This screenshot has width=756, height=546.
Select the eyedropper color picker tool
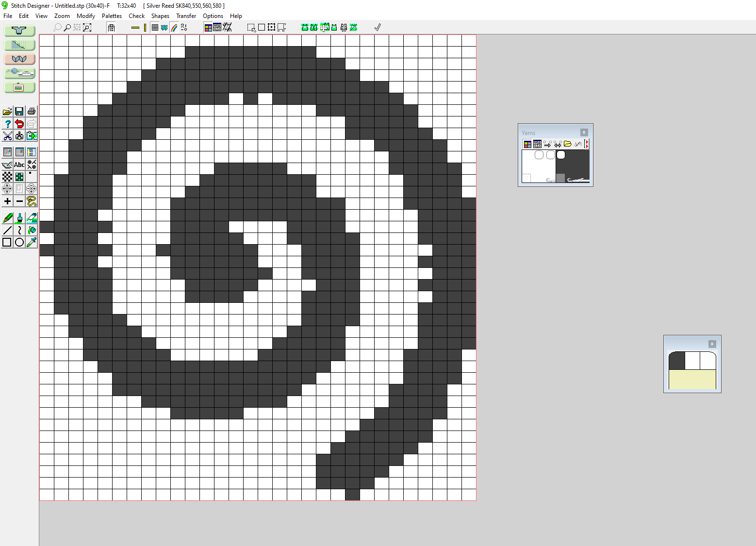click(32, 242)
